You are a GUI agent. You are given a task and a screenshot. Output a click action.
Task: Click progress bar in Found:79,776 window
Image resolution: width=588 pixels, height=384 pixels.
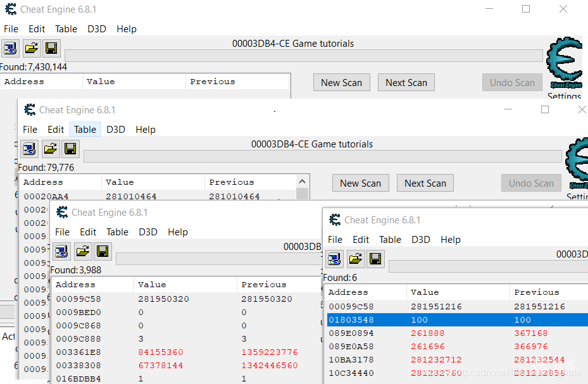(x=323, y=156)
